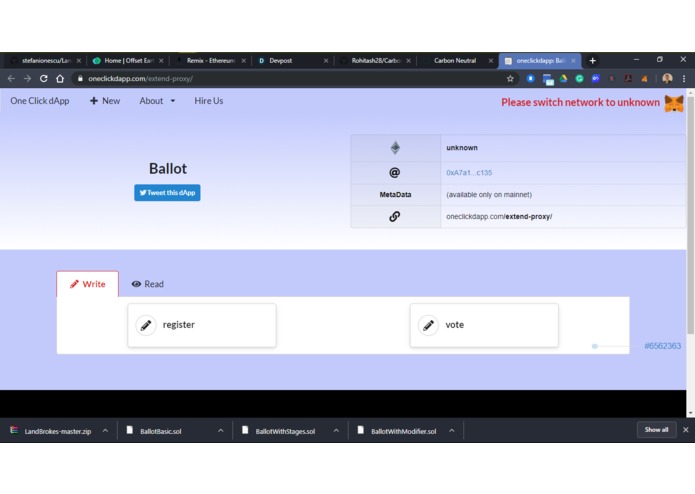Open a new browser tab
695x494 pixels.
[593, 61]
